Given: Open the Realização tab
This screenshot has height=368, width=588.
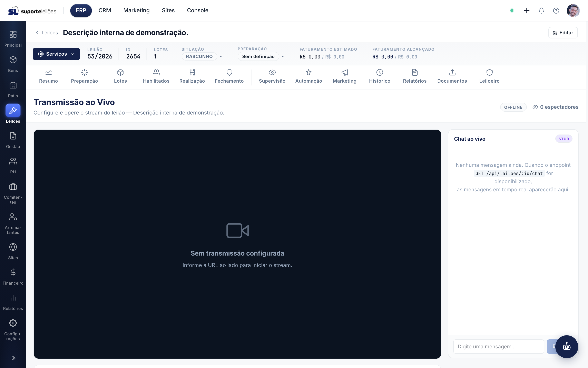Looking at the screenshot, I should (192, 76).
